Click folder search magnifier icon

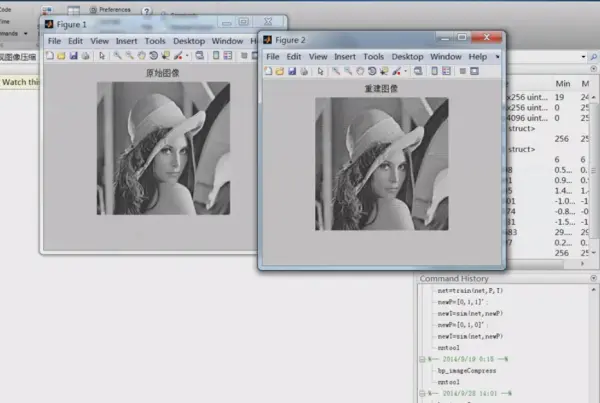[x=593, y=57]
